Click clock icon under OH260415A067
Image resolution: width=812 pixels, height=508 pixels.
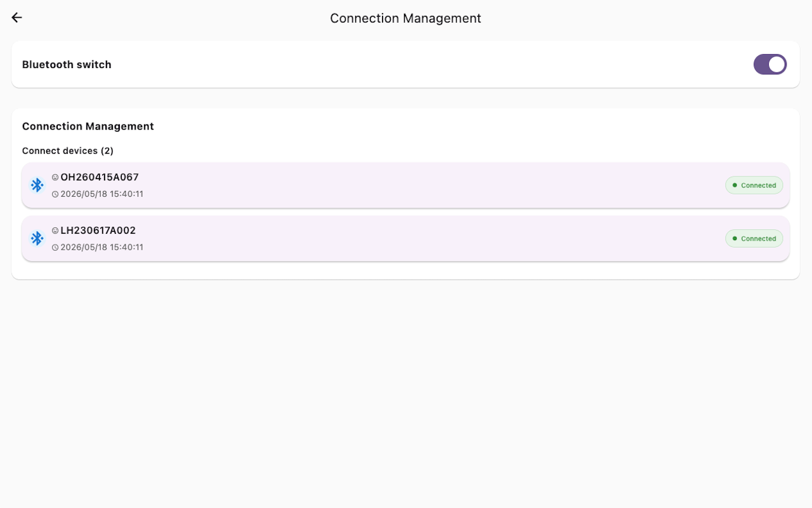(x=55, y=194)
